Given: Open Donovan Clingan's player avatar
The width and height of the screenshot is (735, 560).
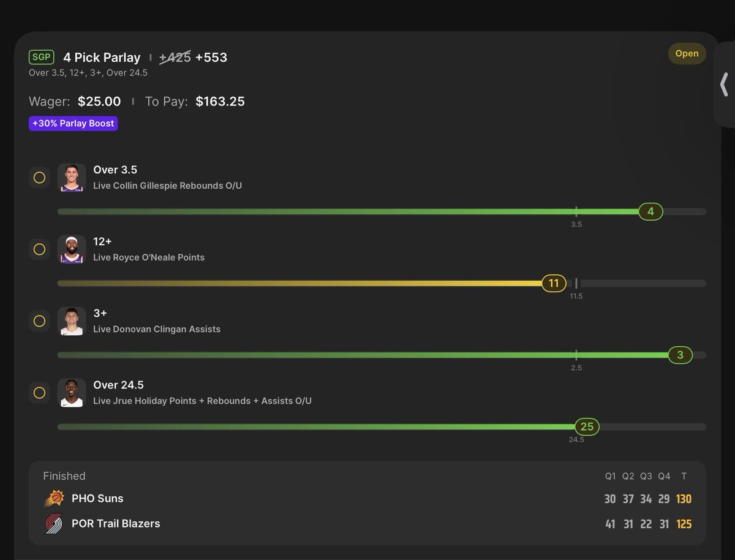Looking at the screenshot, I should point(72,321).
